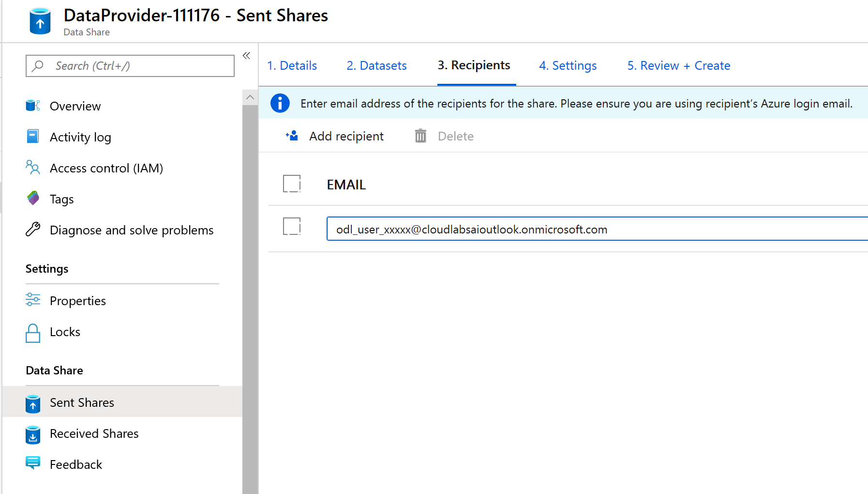
Task: Toggle the select-all EMAIL header checkbox
Action: [292, 184]
